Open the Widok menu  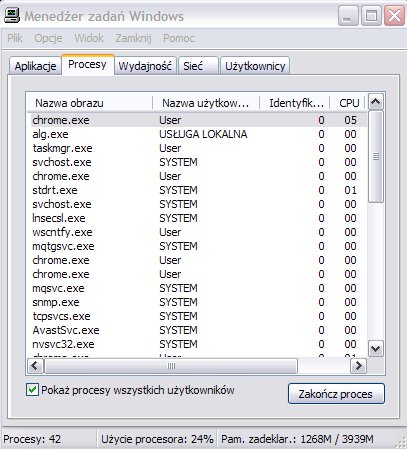click(89, 38)
